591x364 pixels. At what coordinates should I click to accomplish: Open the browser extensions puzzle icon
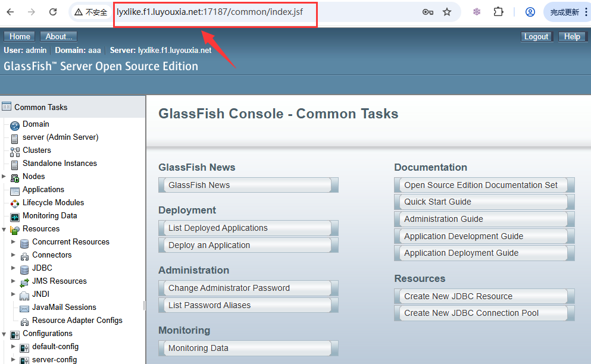[498, 12]
